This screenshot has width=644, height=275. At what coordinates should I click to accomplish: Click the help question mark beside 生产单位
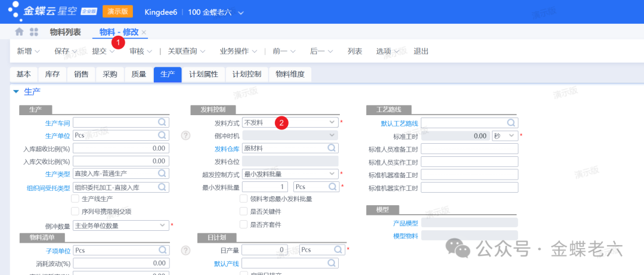[185, 135]
